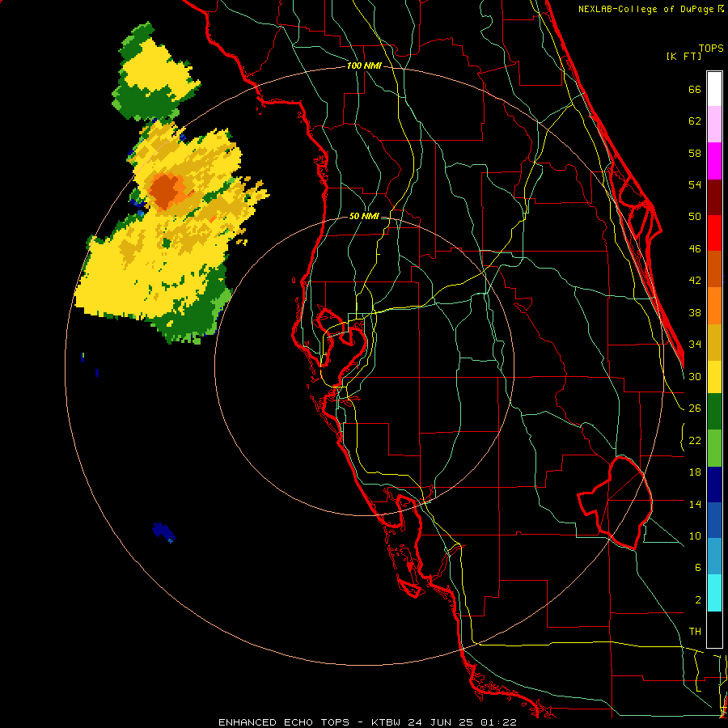Click the medium blue 14 K FT swatch
This screenshot has height=728, width=728.
[714, 520]
